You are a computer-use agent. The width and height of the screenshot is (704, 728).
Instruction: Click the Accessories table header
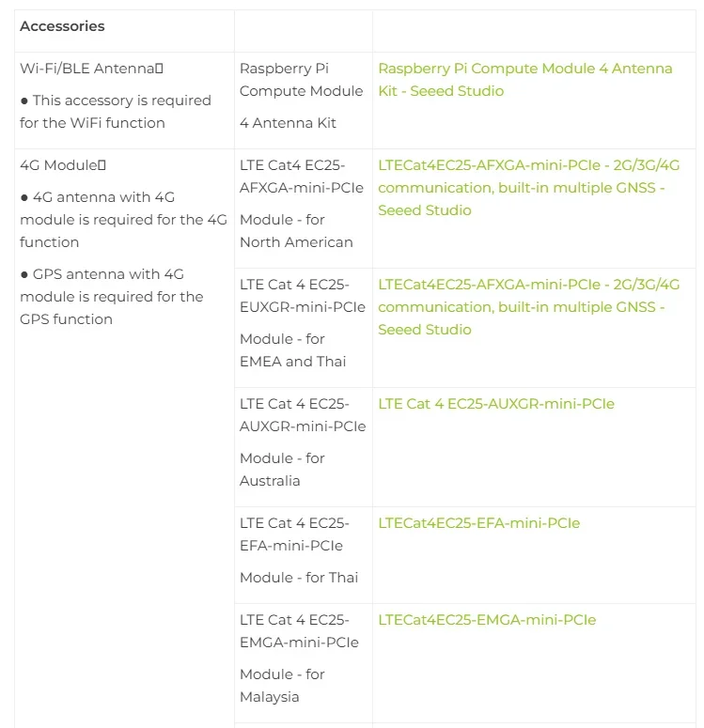62,26
